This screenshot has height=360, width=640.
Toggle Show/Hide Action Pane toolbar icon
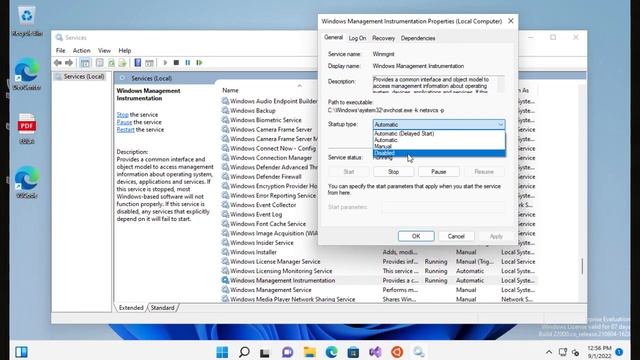click(x=149, y=63)
